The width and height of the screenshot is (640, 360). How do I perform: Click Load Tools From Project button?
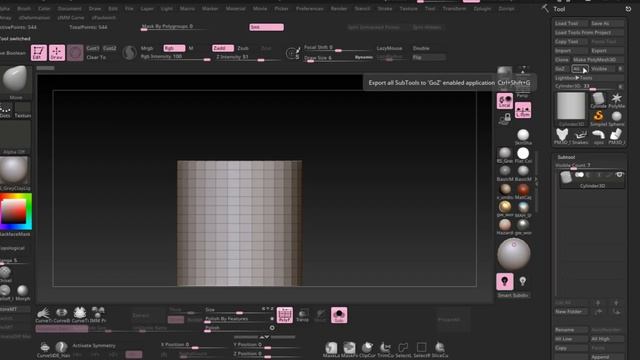[589, 33]
